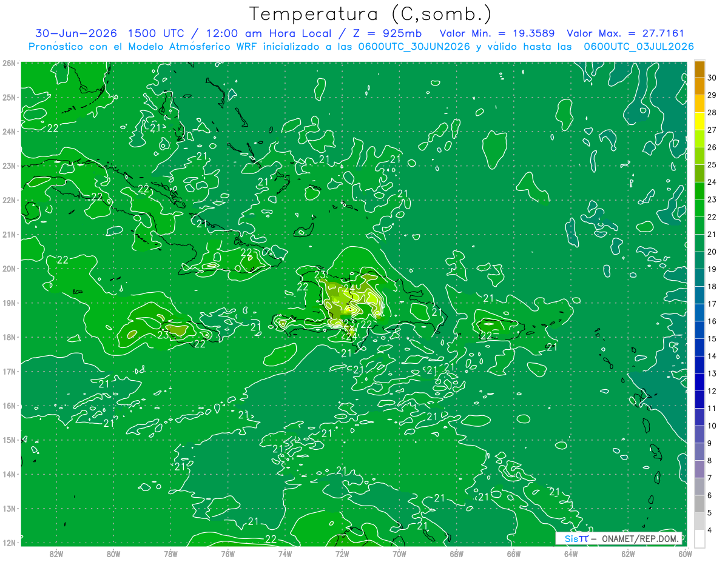Pick the brown top swatch of color scale
The height and width of the screenshot is (562, 728).
click(x=699, y=69)
